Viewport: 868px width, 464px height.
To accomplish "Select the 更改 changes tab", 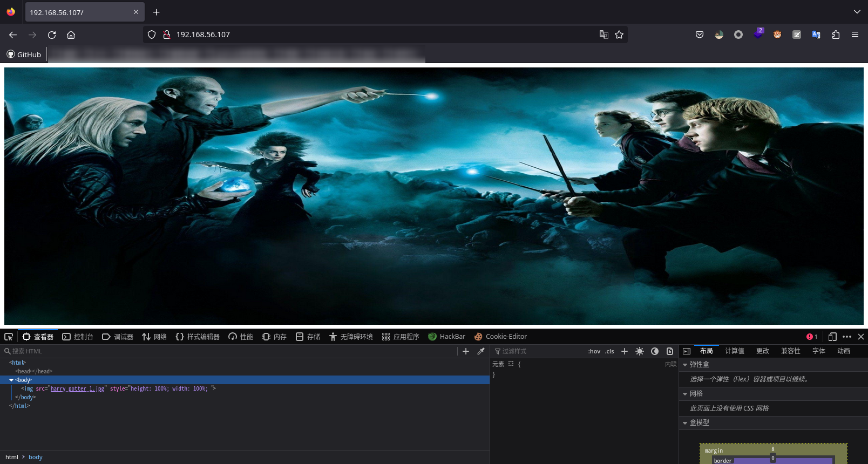I will coord(763,351).
